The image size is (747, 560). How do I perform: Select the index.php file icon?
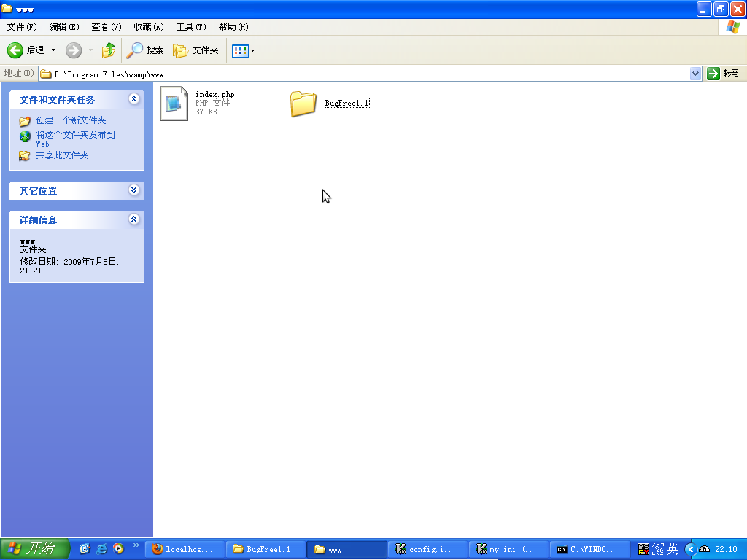coord(174,104)
